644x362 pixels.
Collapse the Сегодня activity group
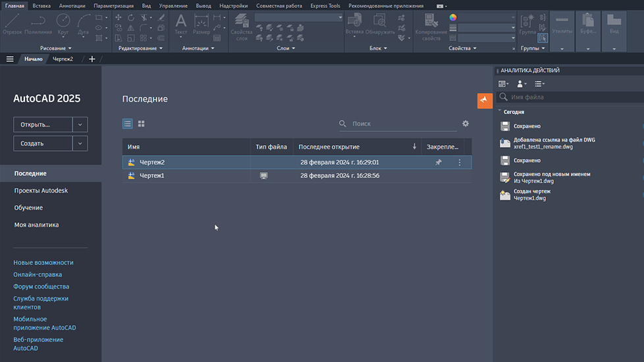[500, 111]
